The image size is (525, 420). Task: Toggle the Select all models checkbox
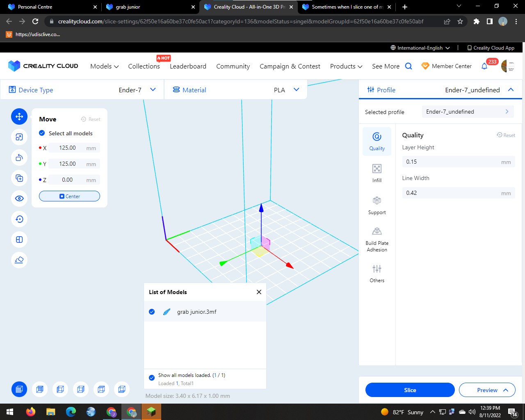[x=42, y=133]
